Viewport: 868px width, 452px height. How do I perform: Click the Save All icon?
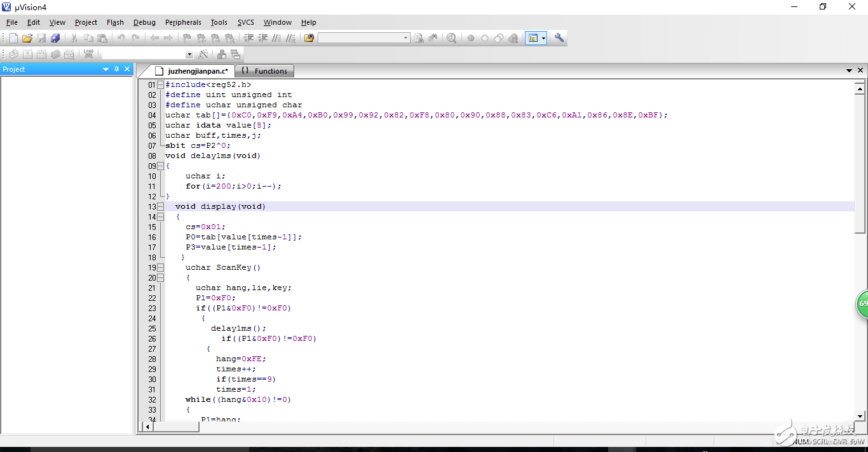tap(55, 38)
